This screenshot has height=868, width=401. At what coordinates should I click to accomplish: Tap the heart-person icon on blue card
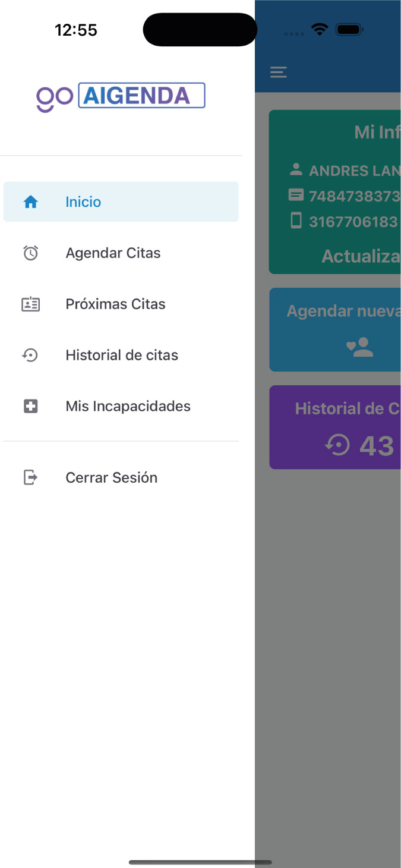(x=360, y=347)
